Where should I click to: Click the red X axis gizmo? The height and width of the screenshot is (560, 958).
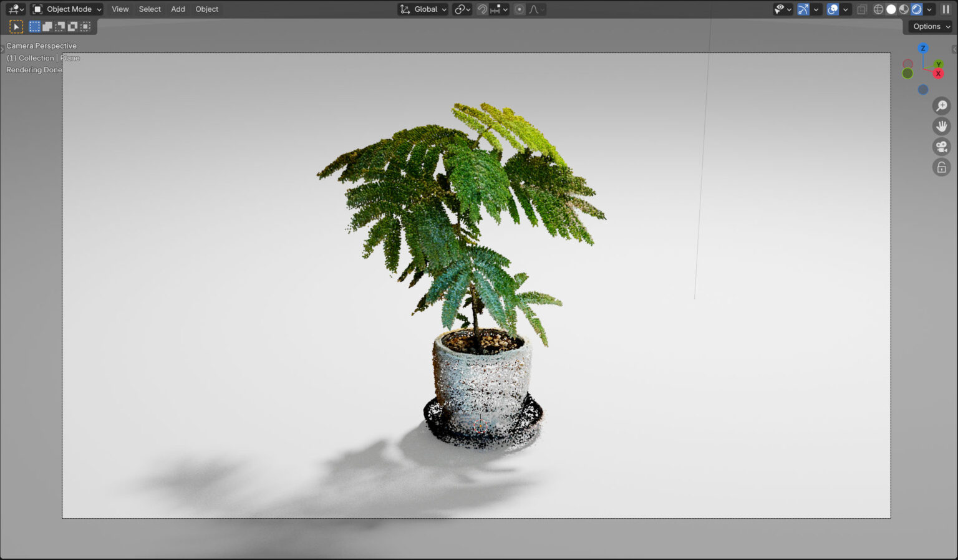(938, 74)
